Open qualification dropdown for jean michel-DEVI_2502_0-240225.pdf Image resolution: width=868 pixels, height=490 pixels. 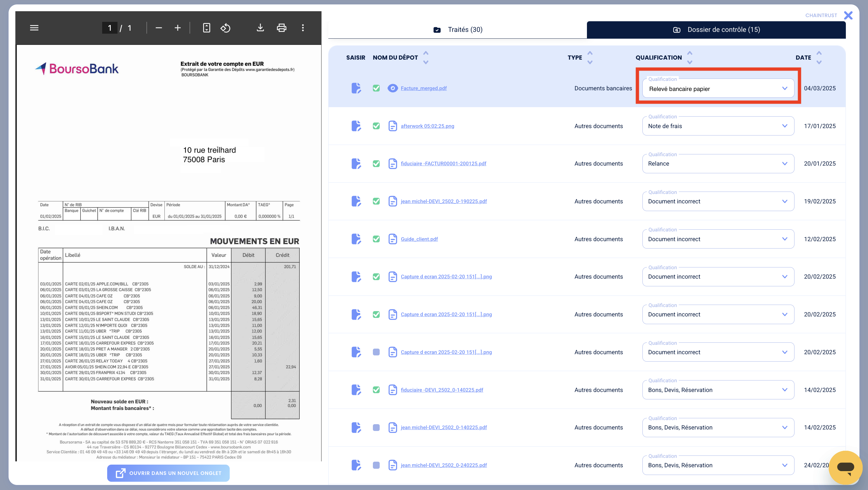[718, 465]
